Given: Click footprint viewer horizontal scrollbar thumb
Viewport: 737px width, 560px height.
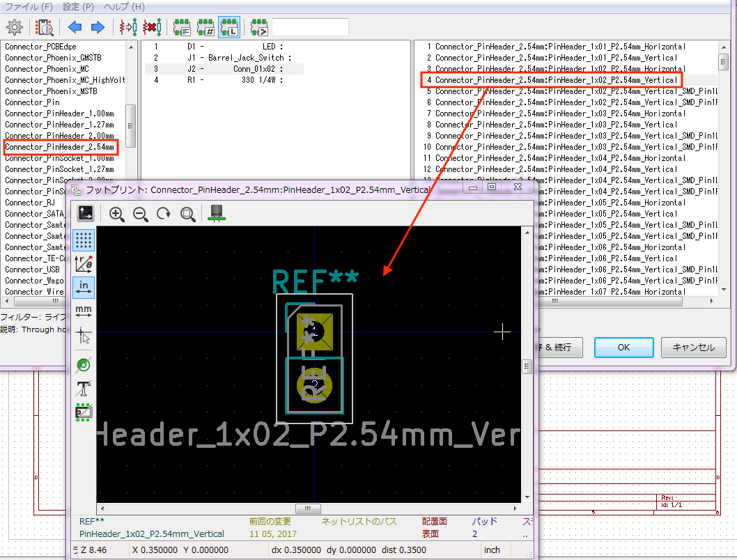Looking at the screenshot, I should pyautogui.click(x=308, y=508).
